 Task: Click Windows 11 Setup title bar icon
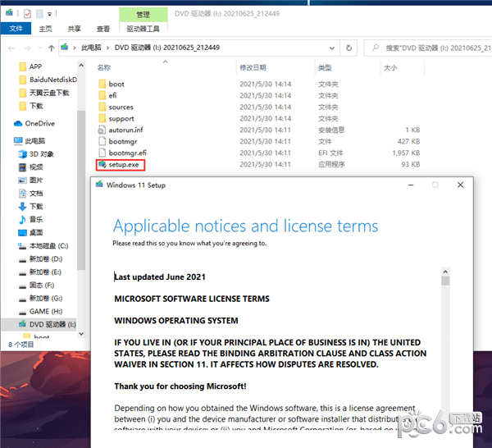99,185
